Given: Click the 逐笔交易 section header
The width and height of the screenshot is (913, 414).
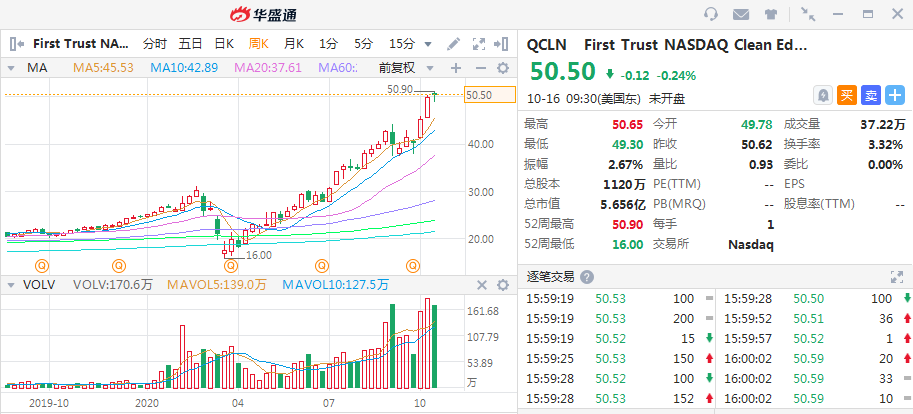Looking at the screenshot, I should (550, 277).
